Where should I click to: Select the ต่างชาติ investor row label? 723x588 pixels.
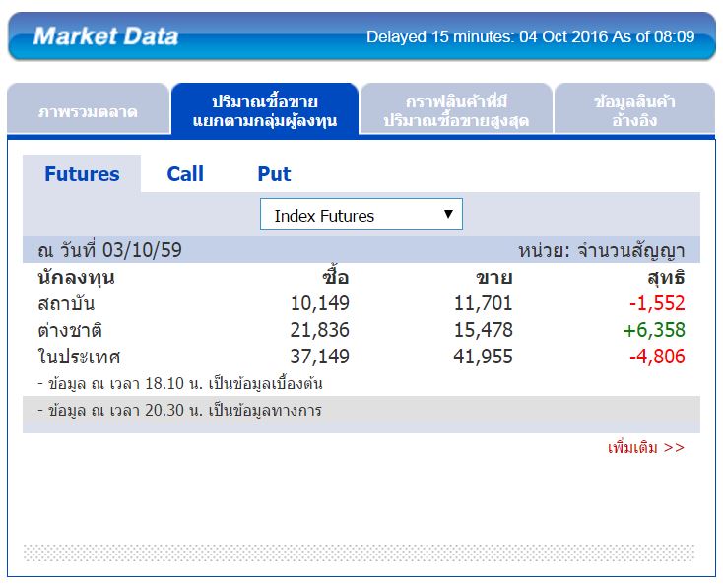[71, 330]
